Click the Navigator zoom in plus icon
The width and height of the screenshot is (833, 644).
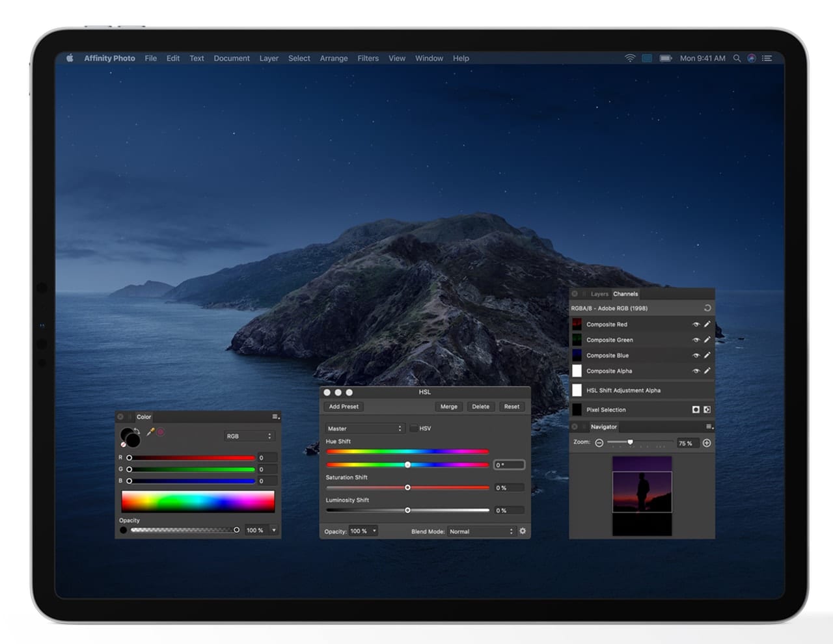[707, 443]
